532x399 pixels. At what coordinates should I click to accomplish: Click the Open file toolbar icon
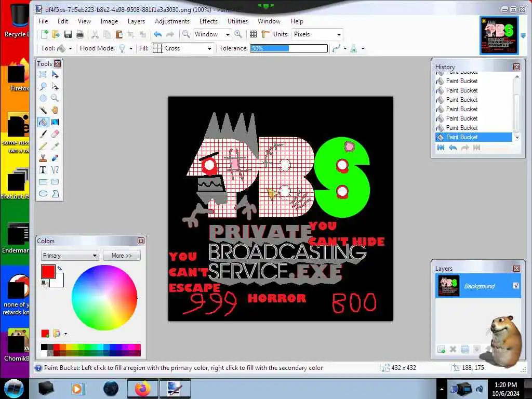click(x=56, y=34)
